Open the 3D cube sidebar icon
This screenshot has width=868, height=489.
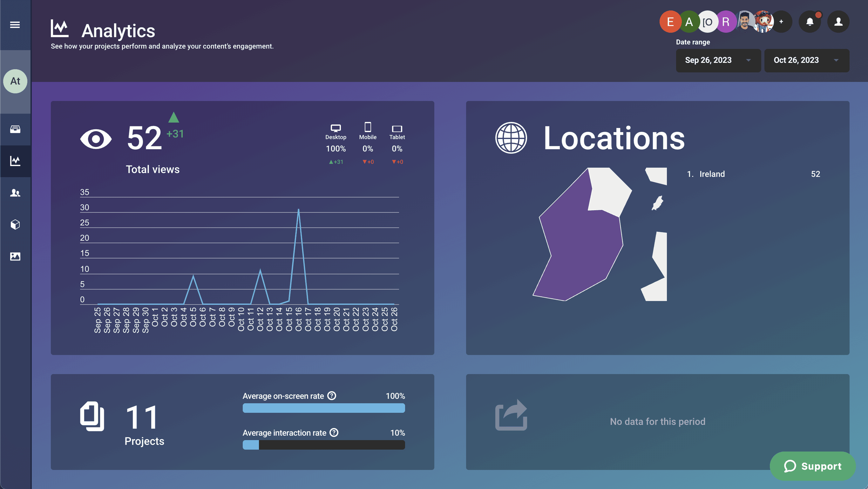(15, 224)
